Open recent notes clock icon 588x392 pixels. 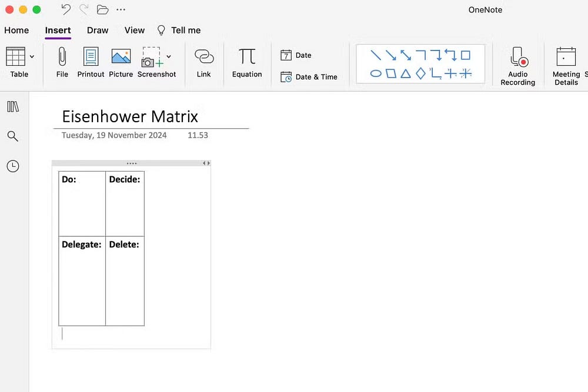click(13, 166)
